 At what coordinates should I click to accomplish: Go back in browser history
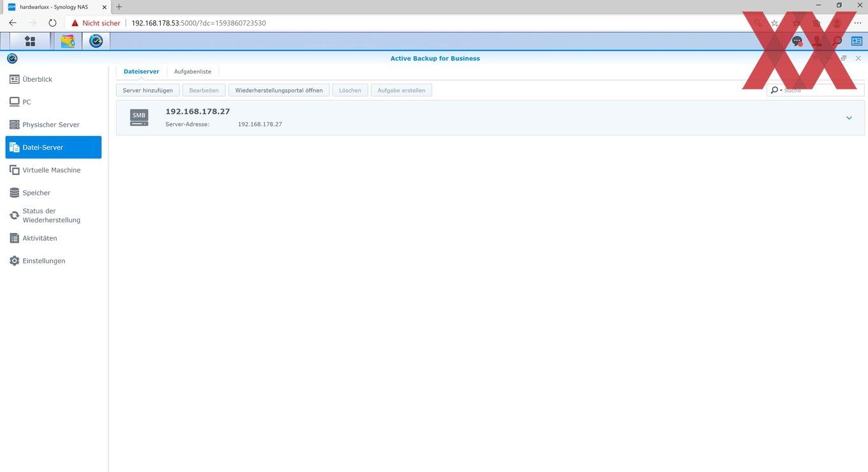click(13, 23)
